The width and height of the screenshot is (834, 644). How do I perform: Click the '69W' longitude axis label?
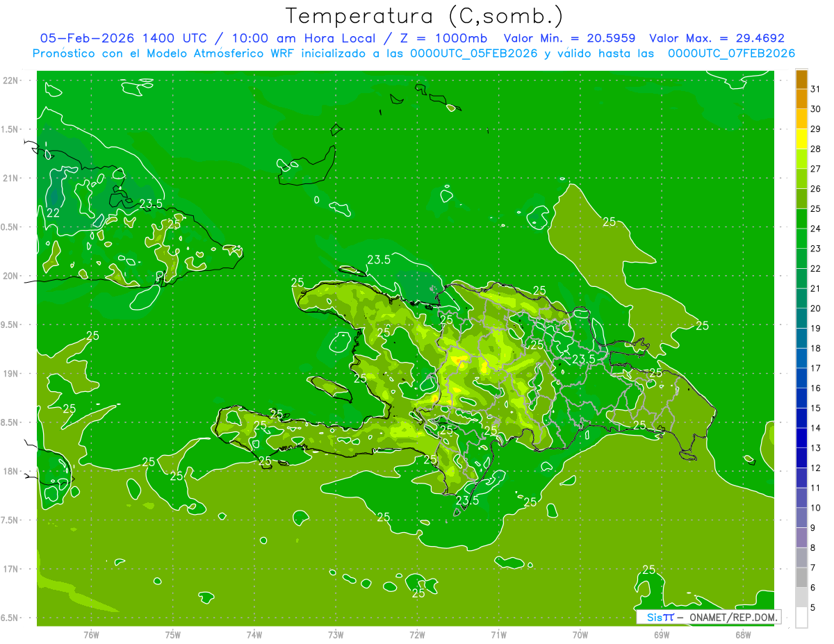662,634
